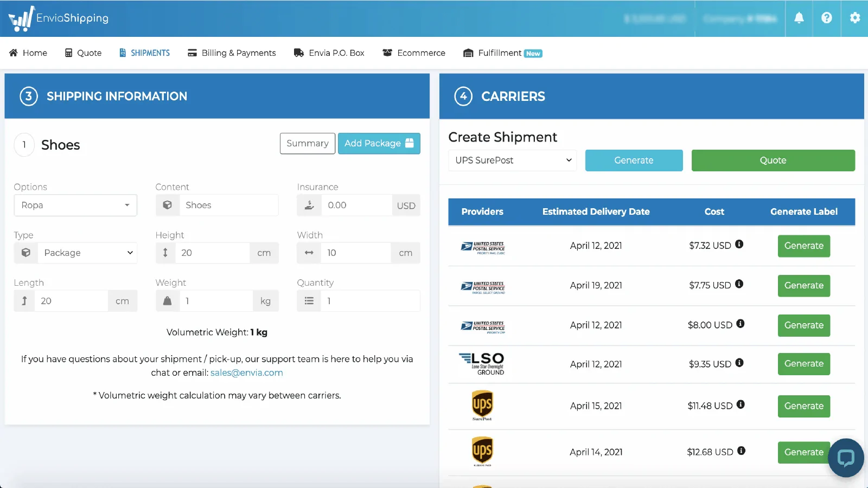Viewport: 868px width, 488px height.
Task: Open the settings gear icon
Action: (855, 18)
